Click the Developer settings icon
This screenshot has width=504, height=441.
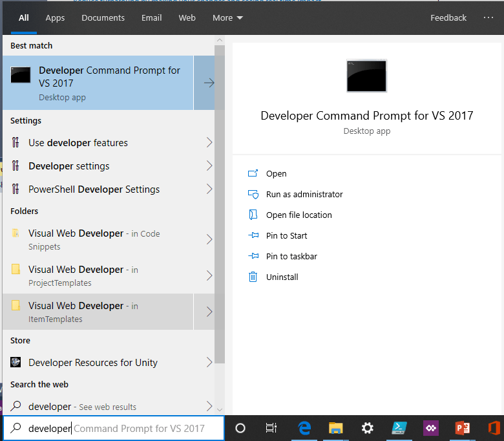(x=16, y=166)
